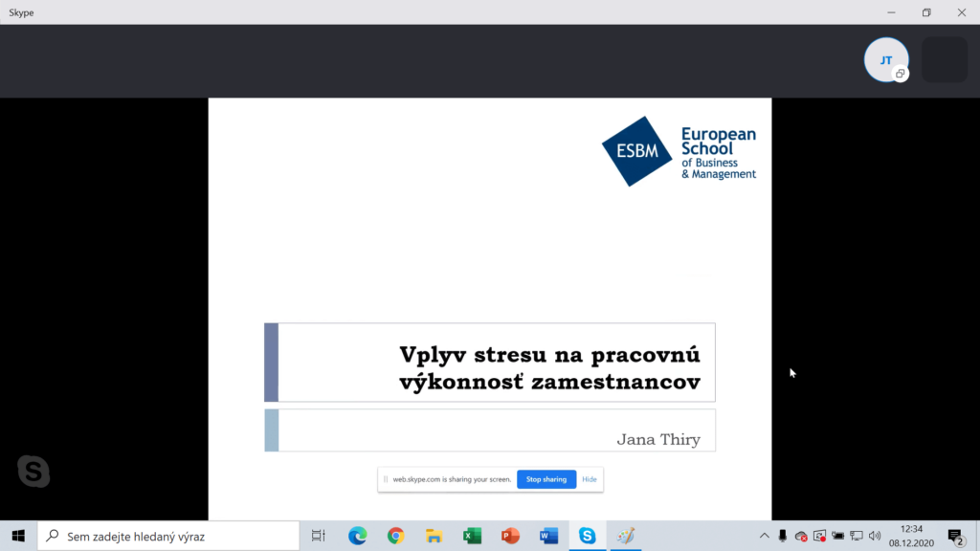Click the screen recording tray icon
The width and height of the screenshot is (980, 551).
pyautogui.click(x=819, y=536)
